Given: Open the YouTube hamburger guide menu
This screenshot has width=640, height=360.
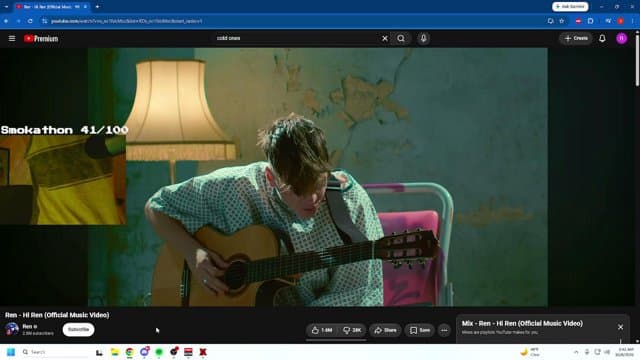Looking at the screenshot, I should pyautogui.click(x=12, y=38).
